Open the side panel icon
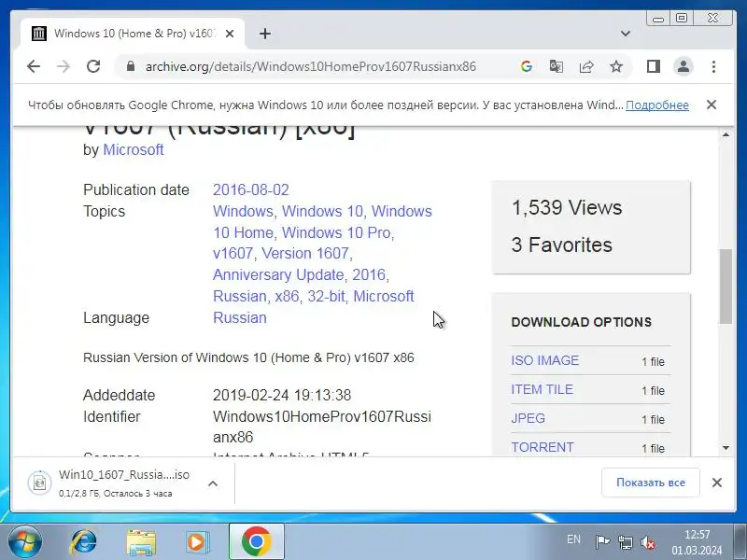 coord(654,66)
